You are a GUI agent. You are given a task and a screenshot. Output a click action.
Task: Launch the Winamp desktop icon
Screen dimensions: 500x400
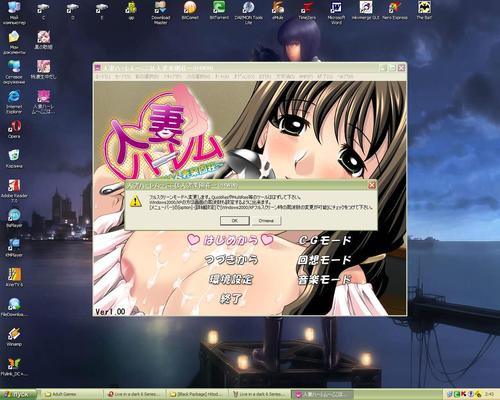[x=14, y=337]
